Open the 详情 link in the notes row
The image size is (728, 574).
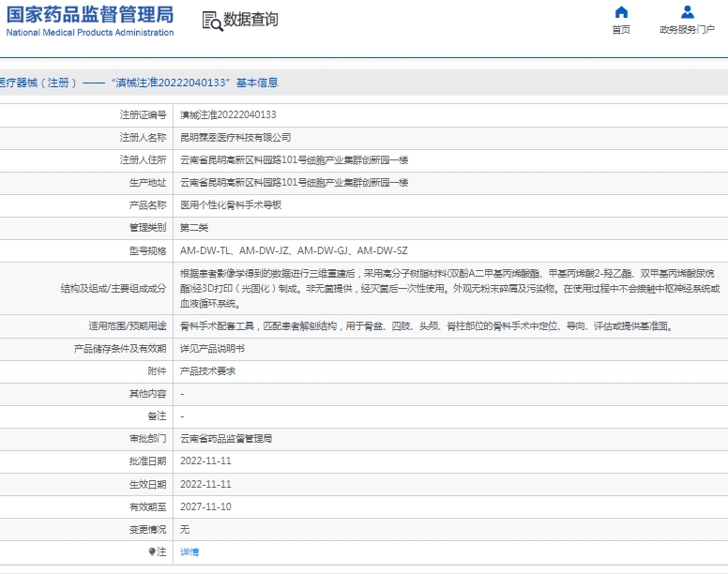click(190, 551)
